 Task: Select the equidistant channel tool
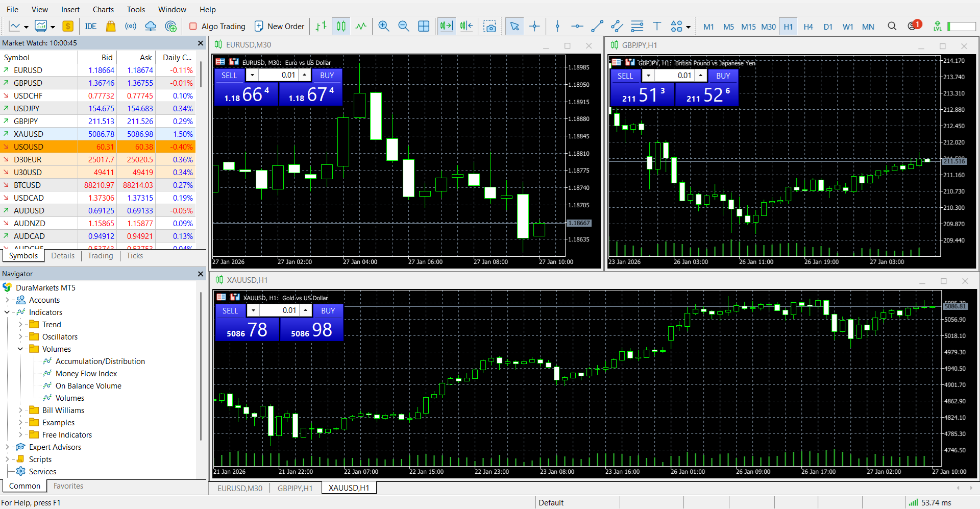click(x=617, y=26)
